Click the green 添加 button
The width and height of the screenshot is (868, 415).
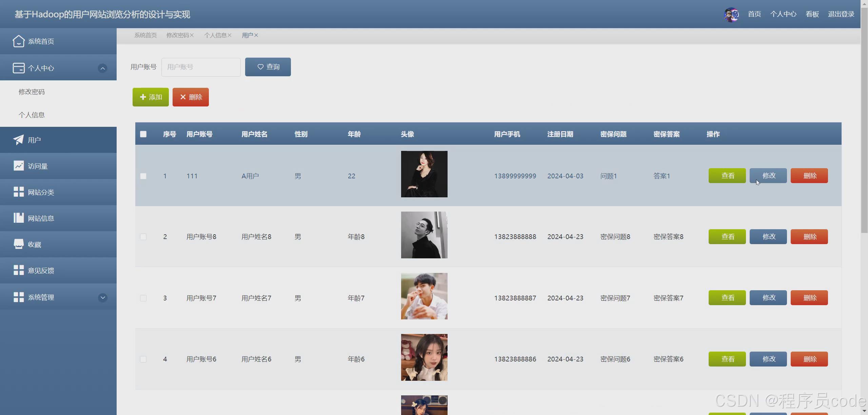tap(151, 97)
